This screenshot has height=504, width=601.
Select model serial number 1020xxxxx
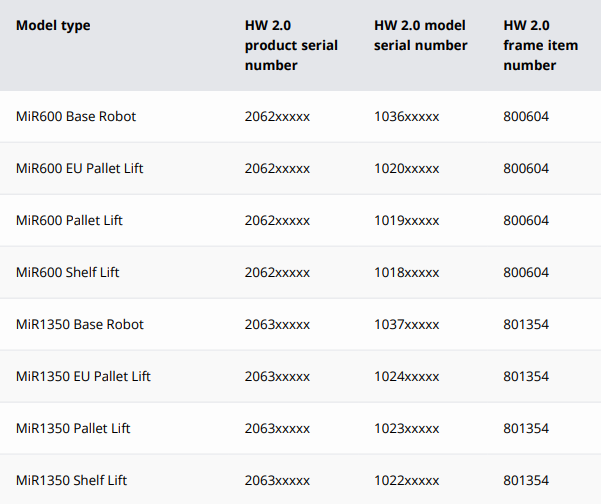point(406,168)
